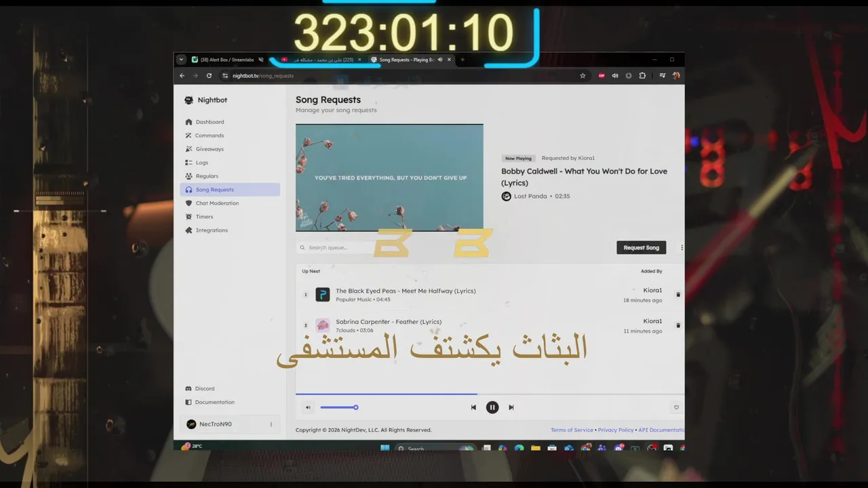Image resolution: width=868 pixels, height=488 pixels.
Task: Click the browser media control icon
Action: point(663,76)
